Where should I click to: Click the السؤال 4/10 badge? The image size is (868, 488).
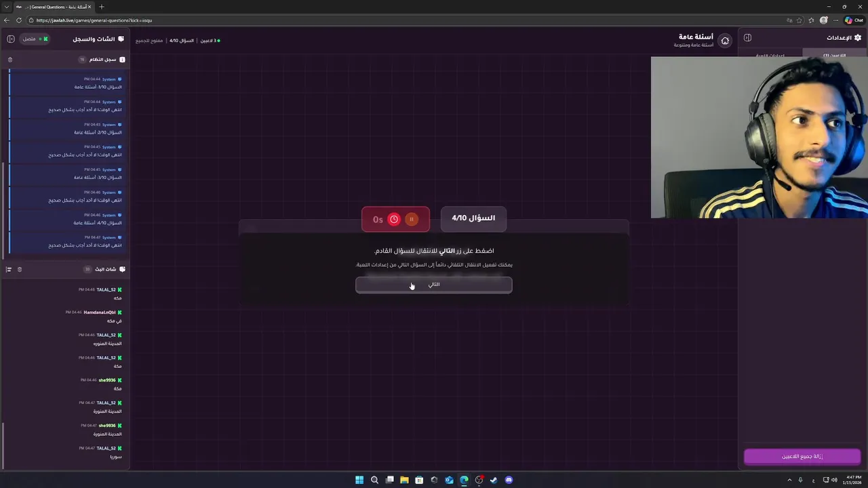click(473, 218)
